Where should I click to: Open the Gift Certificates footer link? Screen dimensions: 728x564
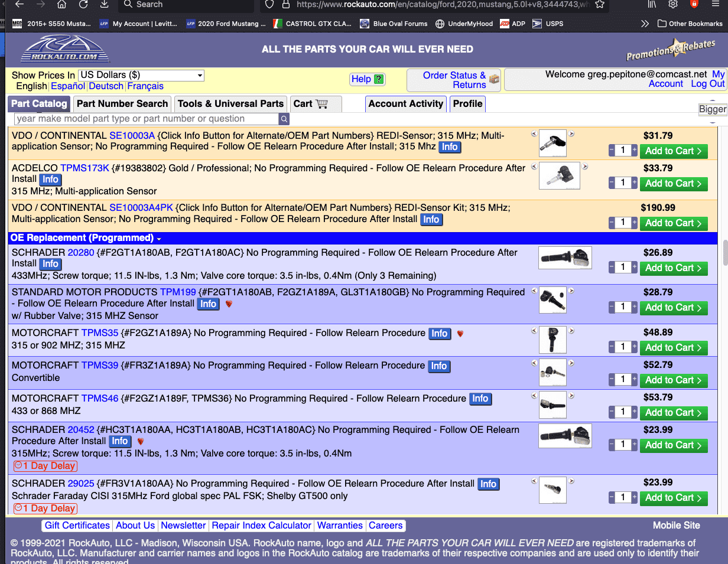[x=77, y=526]
